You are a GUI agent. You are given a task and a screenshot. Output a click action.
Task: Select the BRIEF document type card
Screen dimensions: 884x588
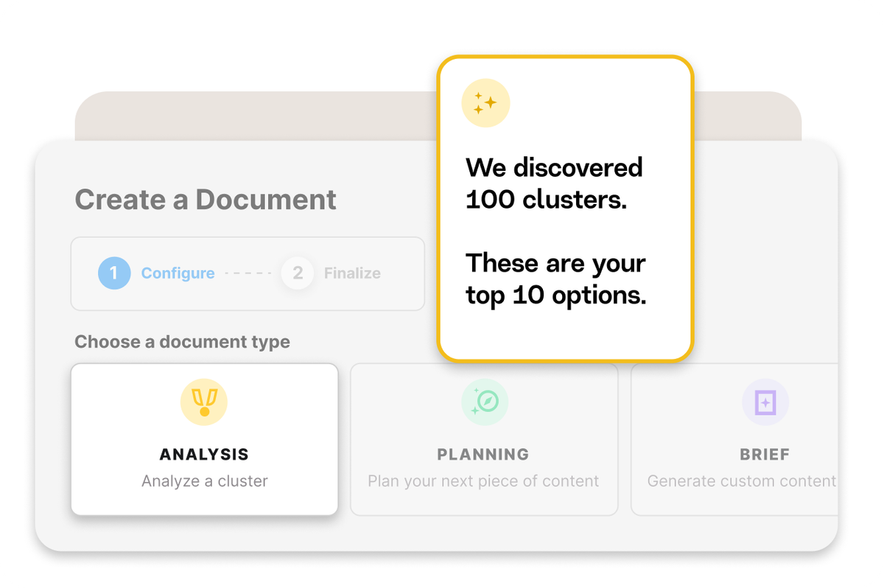[734, 439]
